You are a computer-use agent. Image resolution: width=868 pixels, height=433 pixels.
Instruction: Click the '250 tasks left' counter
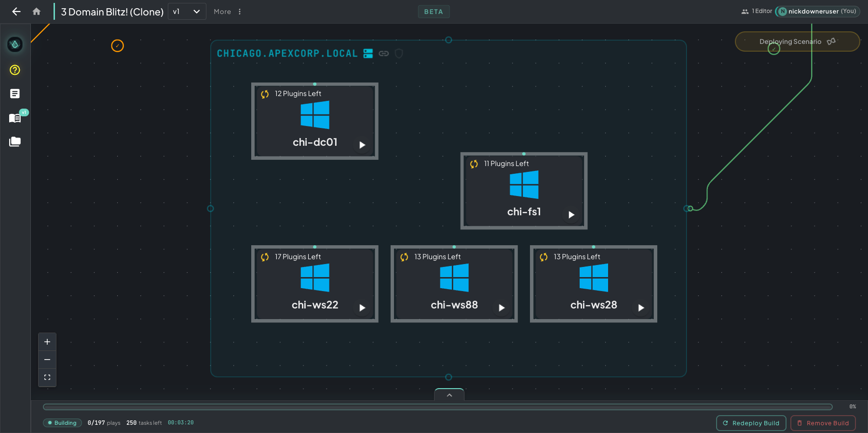click(144, 423)
